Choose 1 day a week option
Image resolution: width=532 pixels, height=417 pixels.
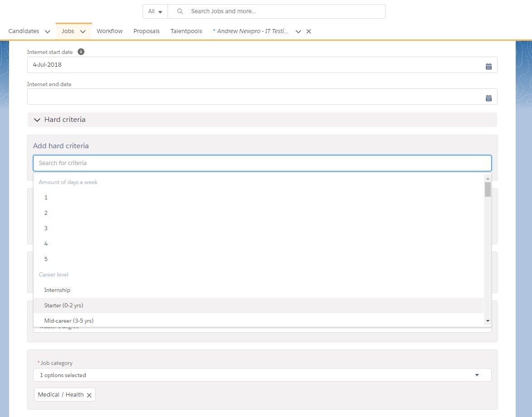pyautogui.click(x=259, y=197)
